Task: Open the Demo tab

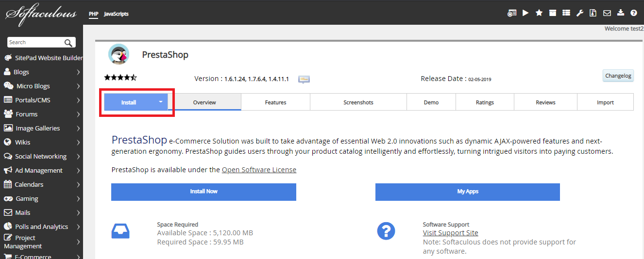Action: tap(431, 102)
